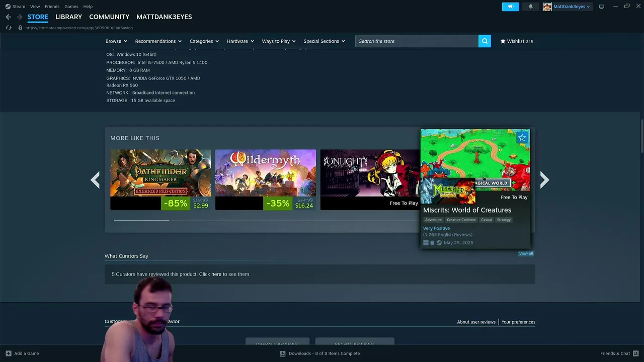644x362 pixels.
Task: Open the announcements megaphone button
Action: point(510,7)
